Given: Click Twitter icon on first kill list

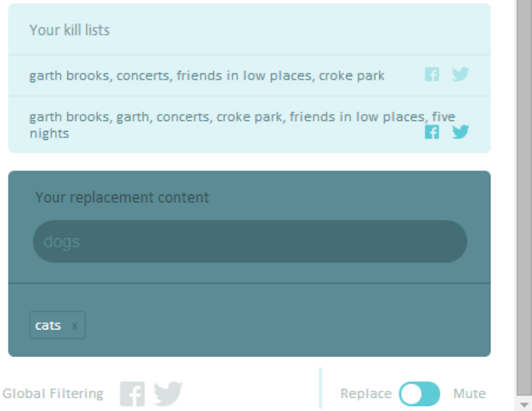Looking at the screenshot, I should pos(461,75).
